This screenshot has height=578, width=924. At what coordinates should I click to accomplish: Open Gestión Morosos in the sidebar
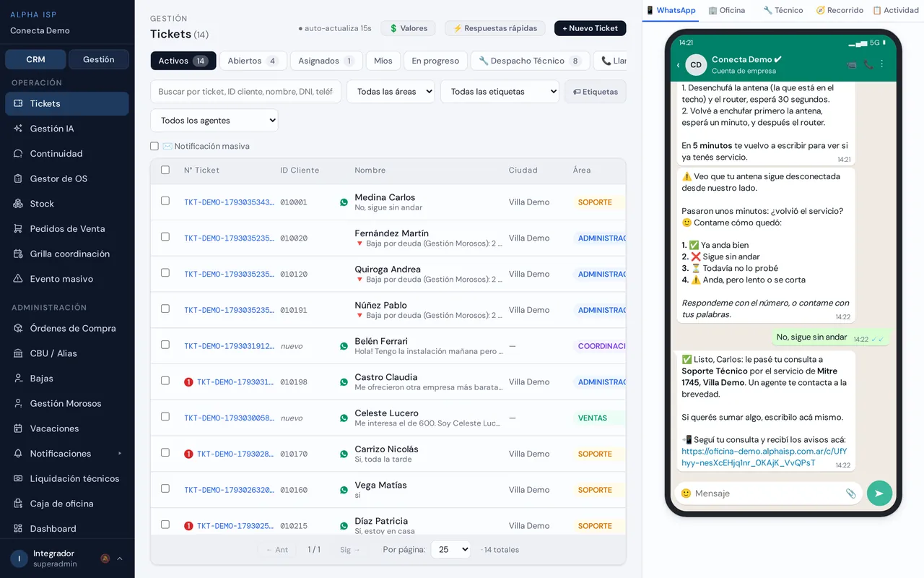click(x=67, y=404)
